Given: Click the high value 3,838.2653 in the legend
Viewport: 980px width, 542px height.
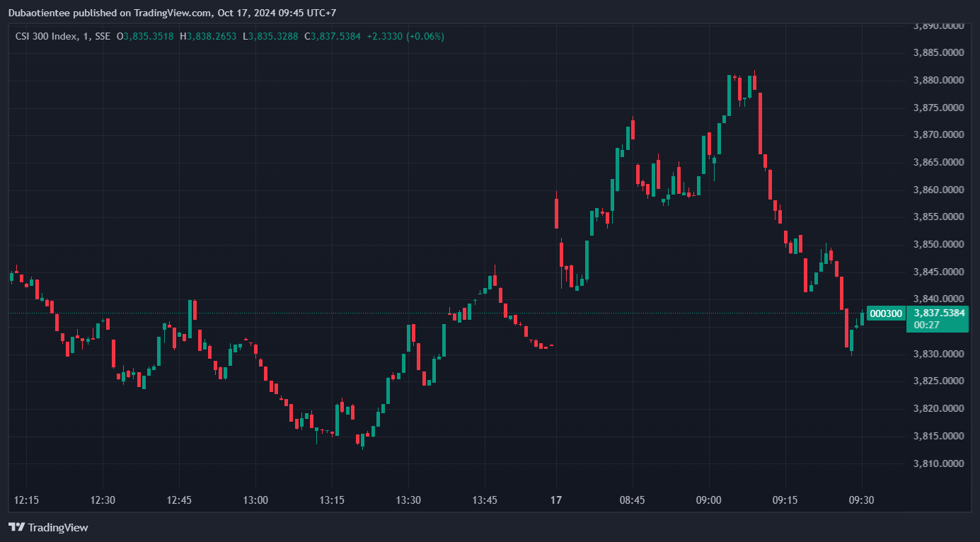Looking at the screenshot, I should coord(212,36).
